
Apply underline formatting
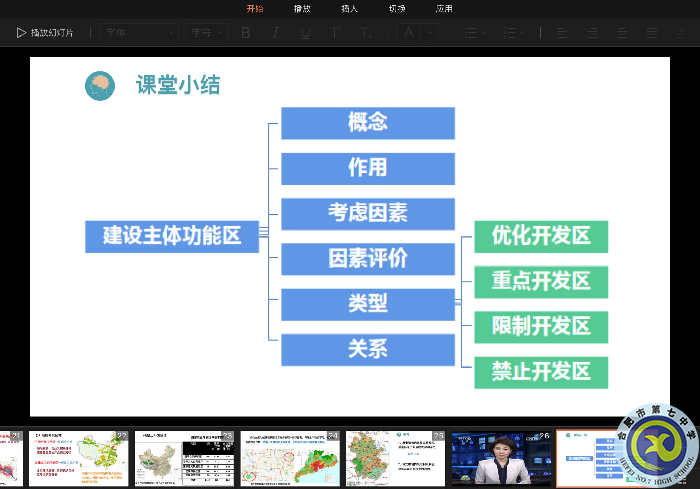tap(305, 33)
